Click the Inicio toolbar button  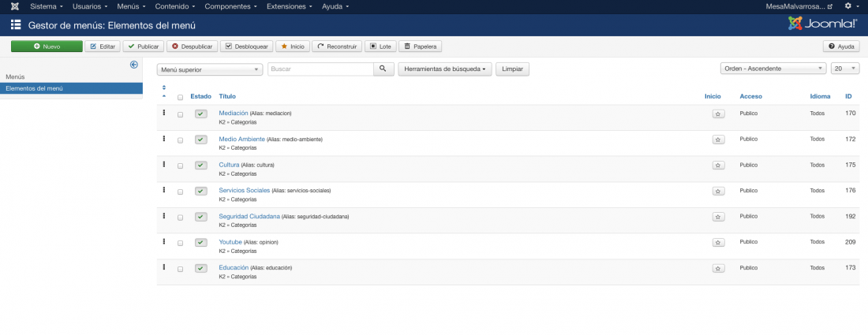tap(293, 47)
